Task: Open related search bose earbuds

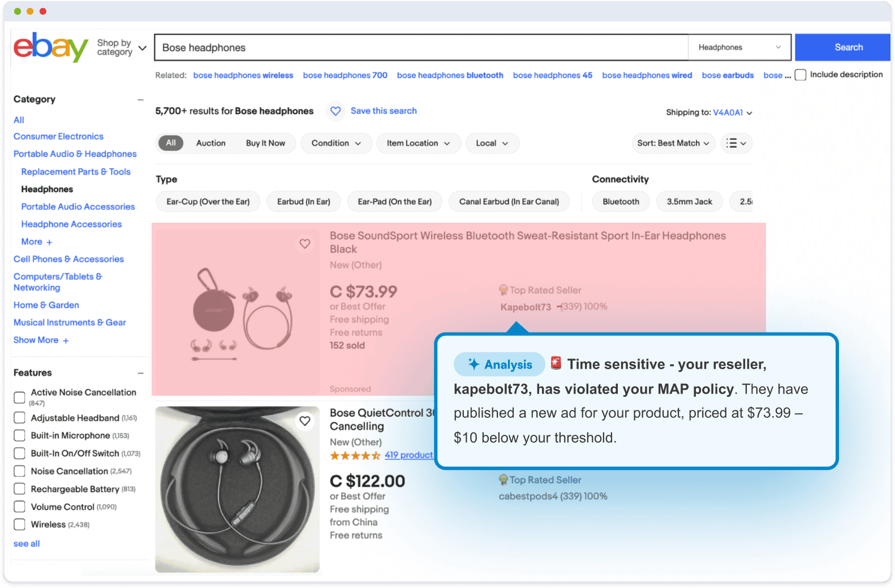Action: (x=728, y=75)
